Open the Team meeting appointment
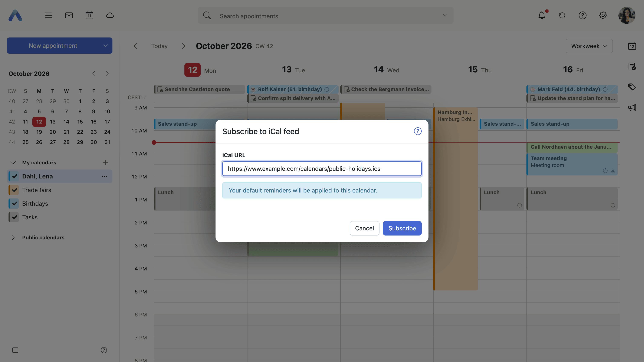644x362 pixels. point(572,164)
